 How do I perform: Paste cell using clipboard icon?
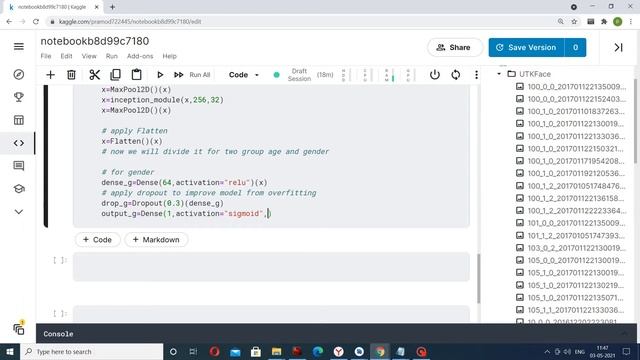136,75
